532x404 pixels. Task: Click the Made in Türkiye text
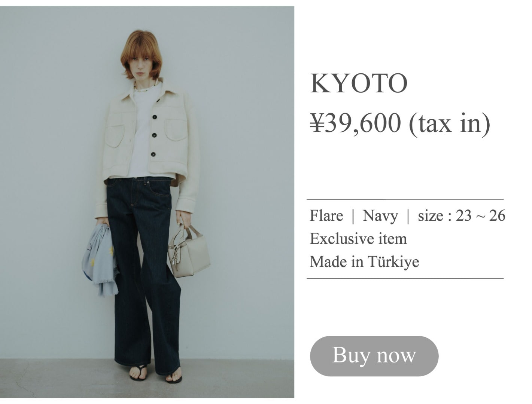(x=364, y=261)
